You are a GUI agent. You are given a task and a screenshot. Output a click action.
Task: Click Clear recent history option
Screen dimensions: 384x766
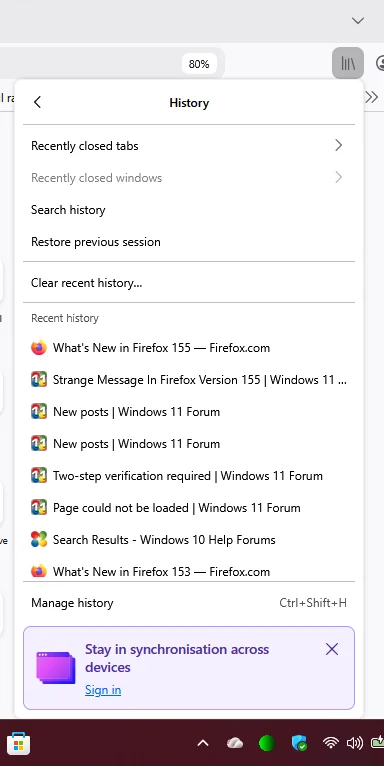(x=189, y=282)
